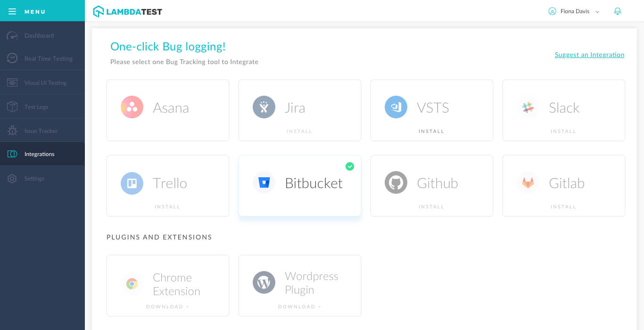Select the Asana integration icon

(x=132, y=107)
